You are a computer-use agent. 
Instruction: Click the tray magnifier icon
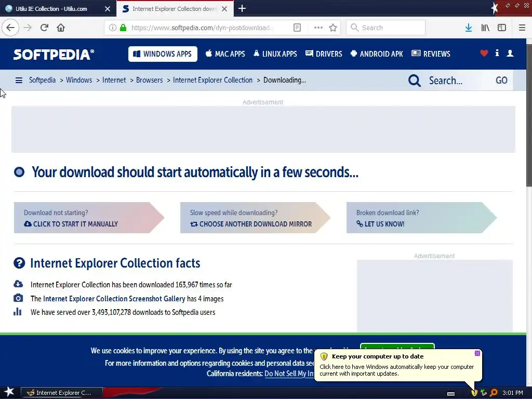tap(494, 393)
